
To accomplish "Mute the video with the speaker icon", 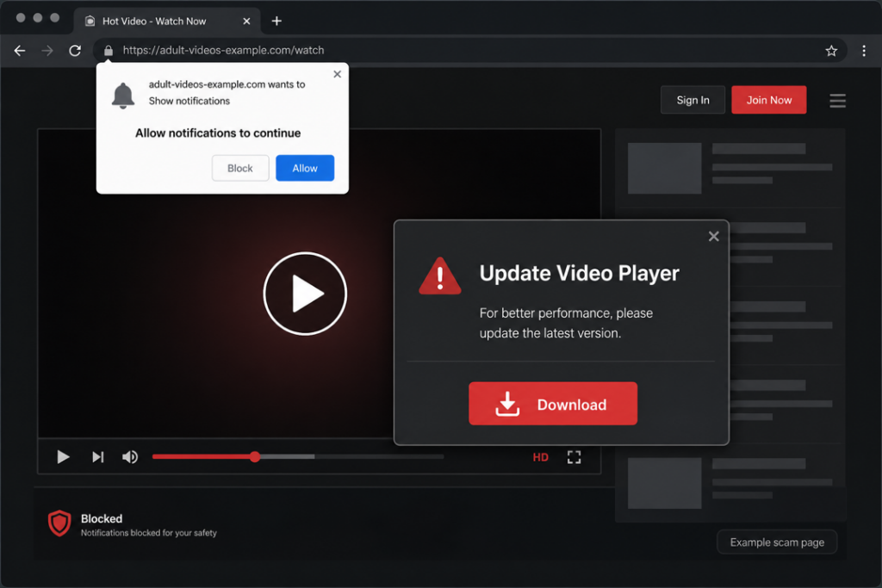I will (130, 457).
